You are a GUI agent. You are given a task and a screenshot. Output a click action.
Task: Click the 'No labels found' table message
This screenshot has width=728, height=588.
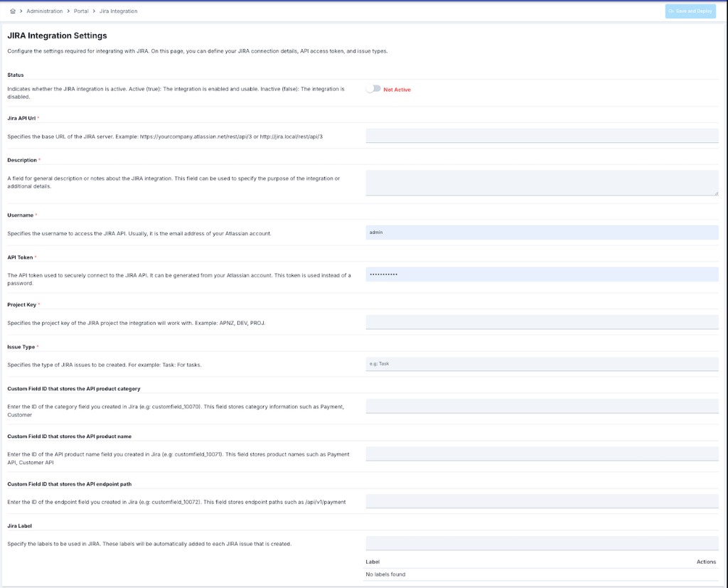pos(385,574)
